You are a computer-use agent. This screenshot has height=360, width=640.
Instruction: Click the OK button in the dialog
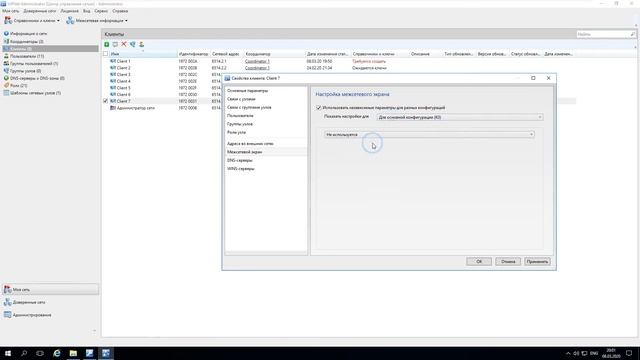(479, 262)
